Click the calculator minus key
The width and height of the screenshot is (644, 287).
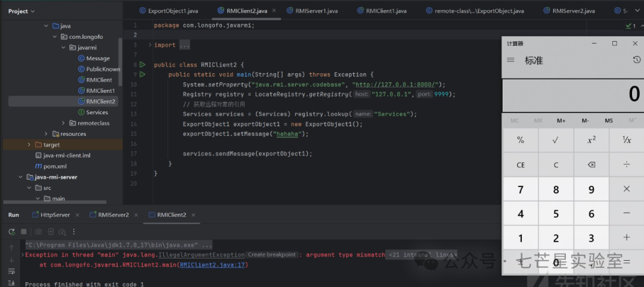click(627, 213)
